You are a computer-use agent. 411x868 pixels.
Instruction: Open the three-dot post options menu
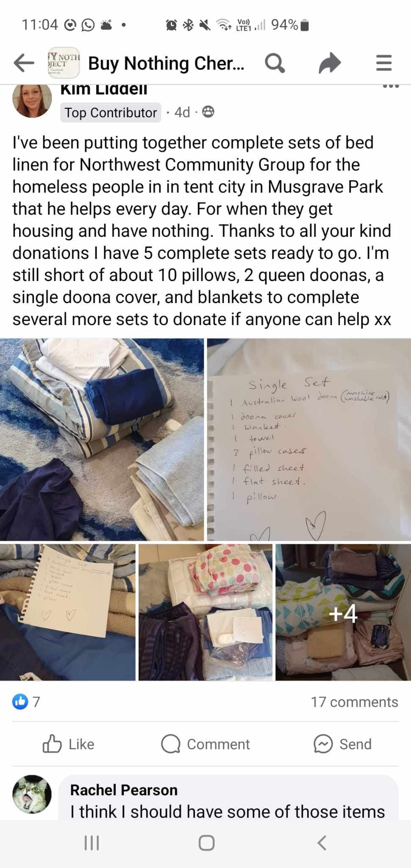point(391,86)
